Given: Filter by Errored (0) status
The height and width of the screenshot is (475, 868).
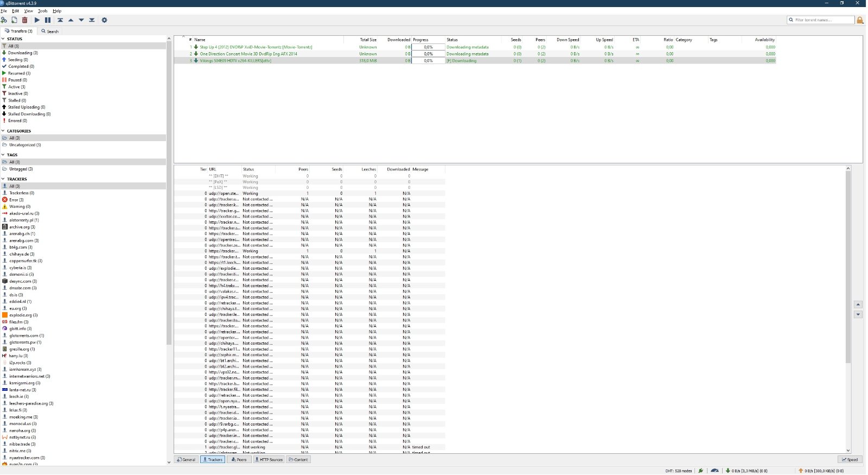Looking at the screenshot, I should coord(17,121).
